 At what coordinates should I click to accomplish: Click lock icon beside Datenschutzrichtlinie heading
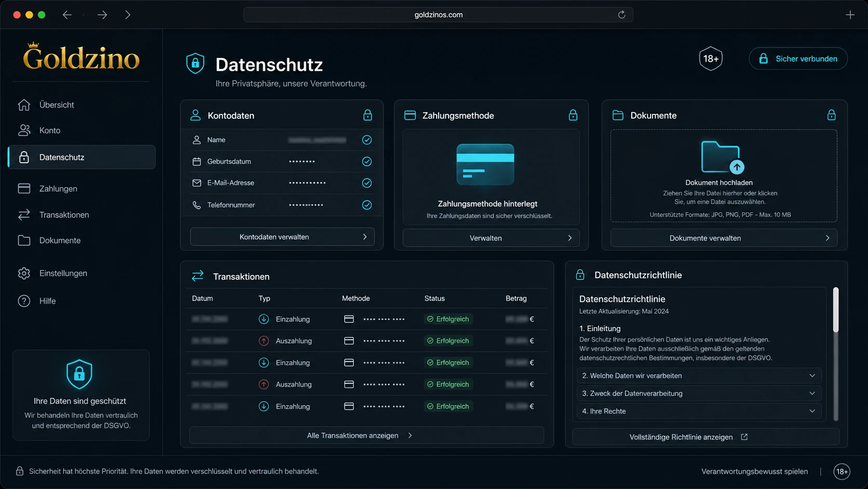coord(580,274)
